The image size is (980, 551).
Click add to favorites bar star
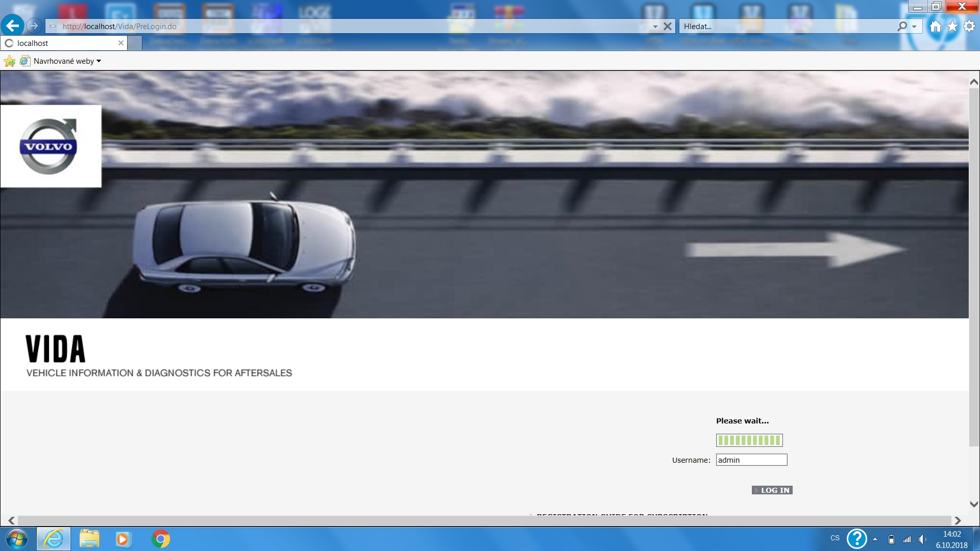point(9,61)
